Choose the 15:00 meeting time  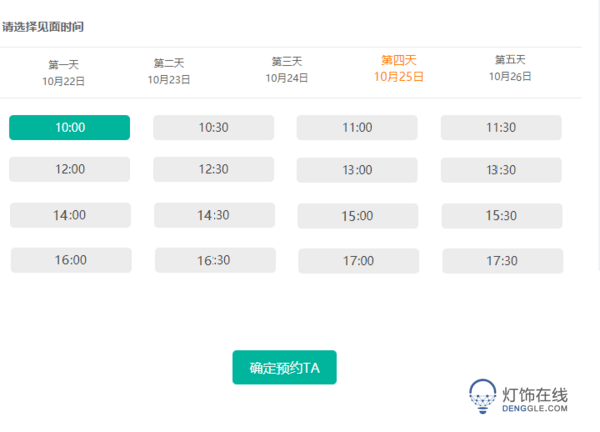tap(358, 216)
